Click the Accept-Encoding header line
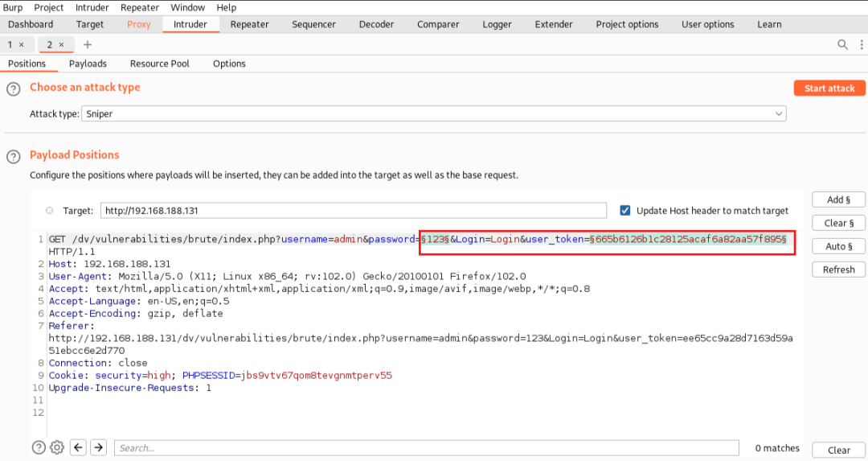868x461 pixels. (x=136, y=313)
